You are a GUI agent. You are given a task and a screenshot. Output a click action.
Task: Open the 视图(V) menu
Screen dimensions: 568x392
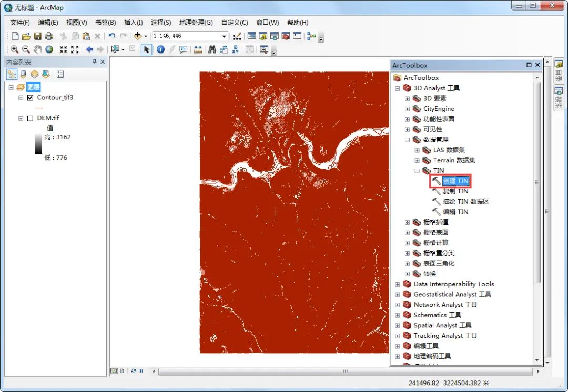pos(76,23)
